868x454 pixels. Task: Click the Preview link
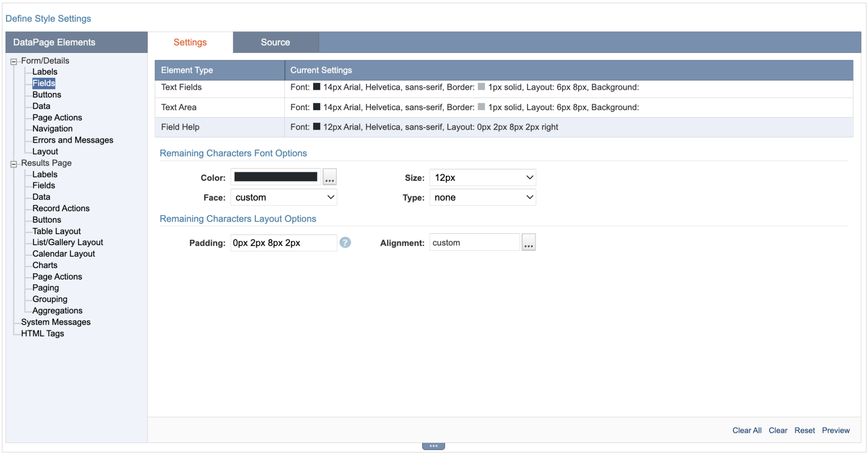836,430
